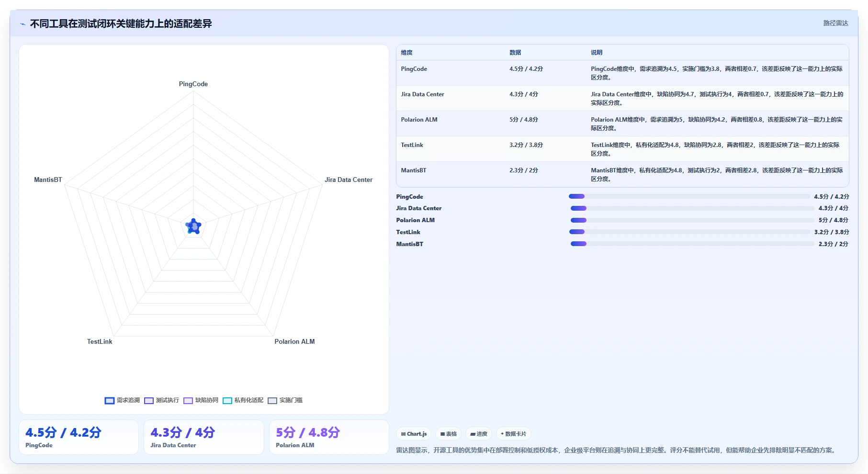Click the 2.3分 / 2分 table cell
The width and height of the screenshot is (868, 474).
click(x=524, y=170)
